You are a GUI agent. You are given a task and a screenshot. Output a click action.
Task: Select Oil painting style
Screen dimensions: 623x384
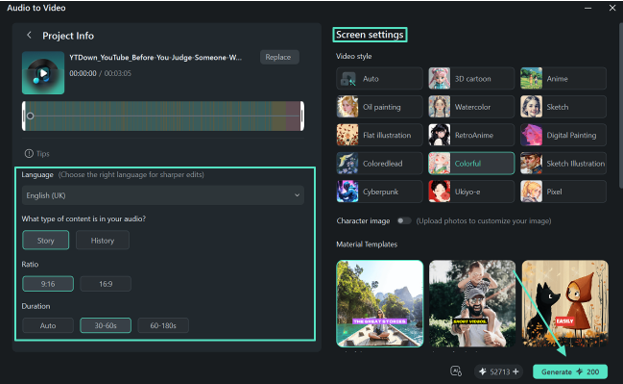379,107
